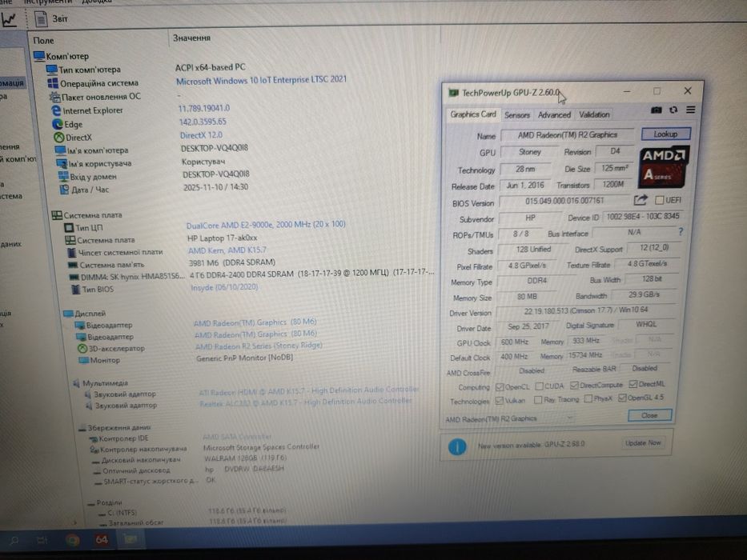Click the GPU-Z title bar app icon
747x560 pixels.
[453, 92]
